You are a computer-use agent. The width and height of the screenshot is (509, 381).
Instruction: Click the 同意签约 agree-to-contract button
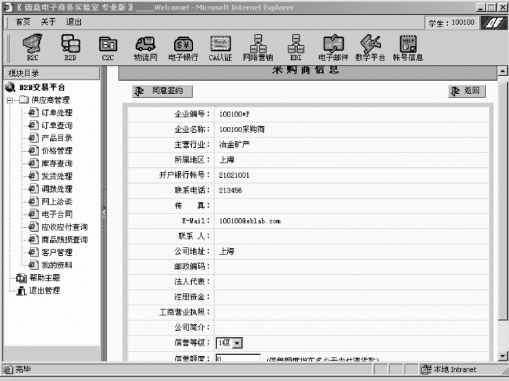pos(162,91)
